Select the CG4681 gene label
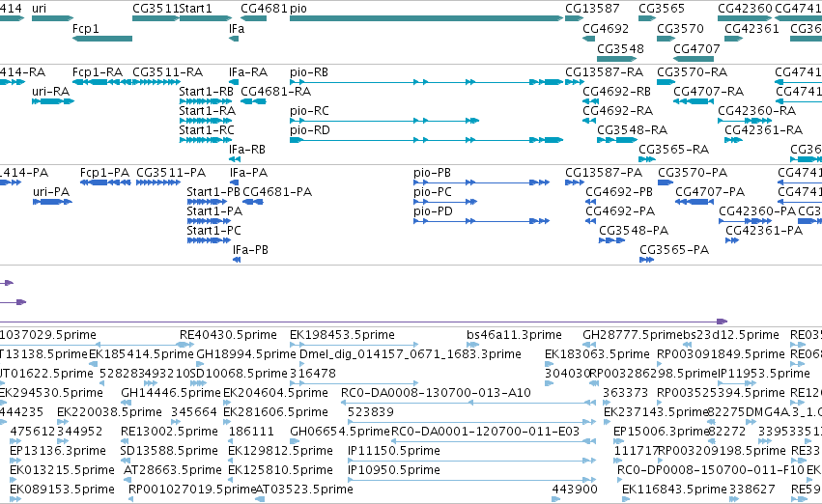Screen dimensions: 822x504 264,9
